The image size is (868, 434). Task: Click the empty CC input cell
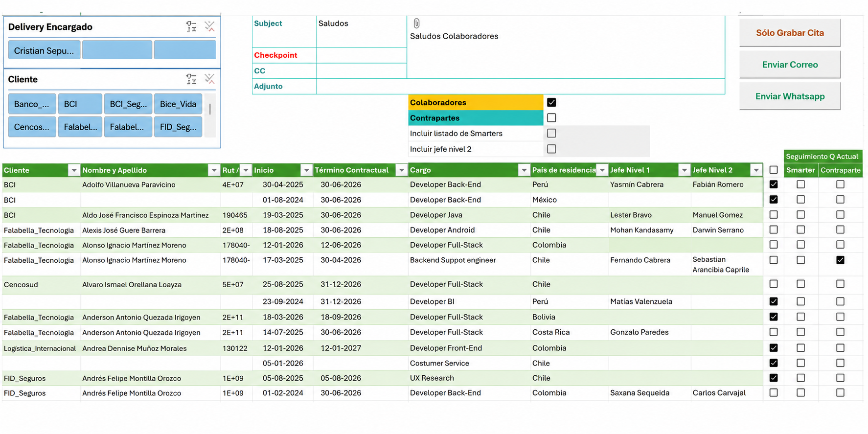point(362,70)
